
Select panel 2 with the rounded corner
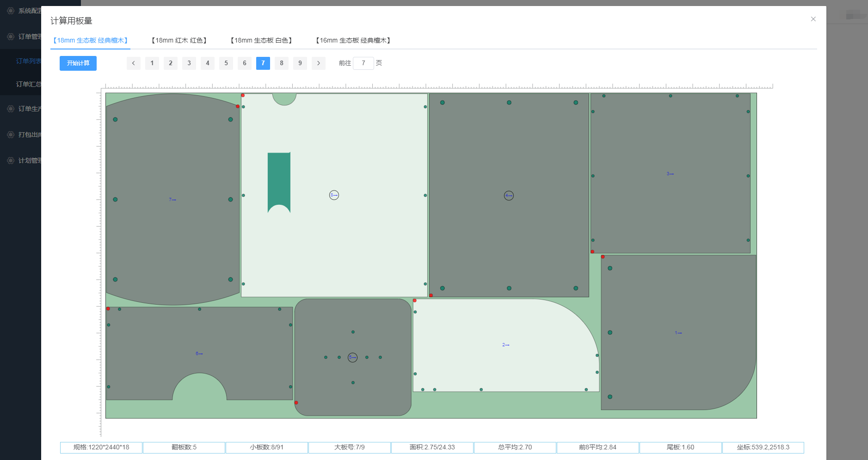[505, 345]
